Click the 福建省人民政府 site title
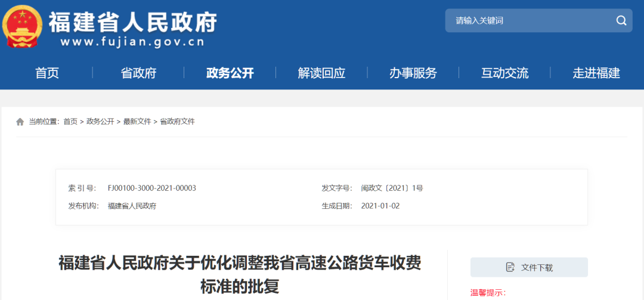Viewport: 644px width, 300px height. tap(133, 21)
